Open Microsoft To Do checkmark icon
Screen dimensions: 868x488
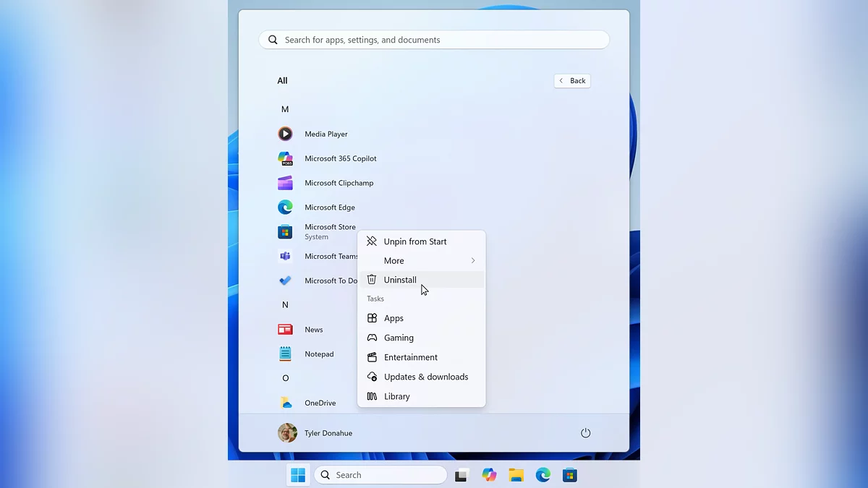285,281
